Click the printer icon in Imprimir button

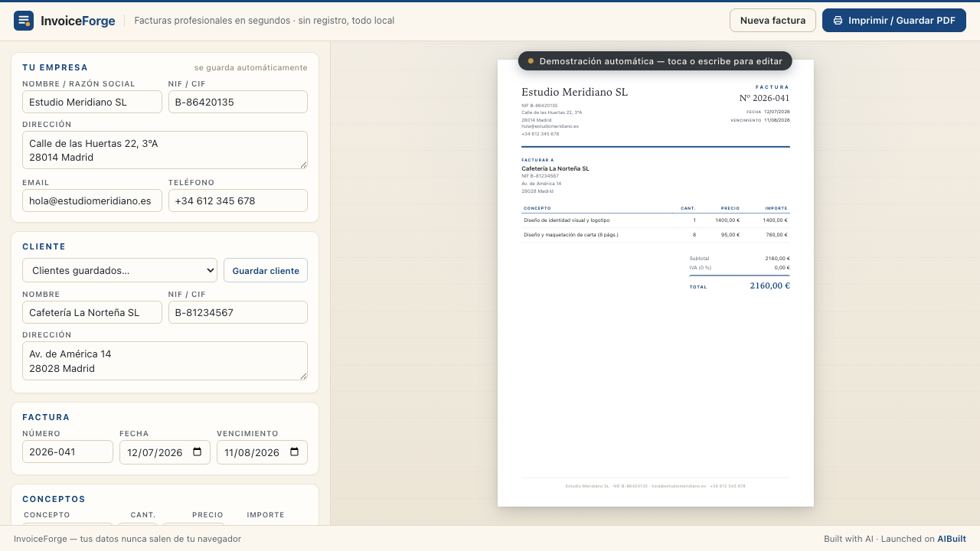pyautogui.click(x=838, y=21)
